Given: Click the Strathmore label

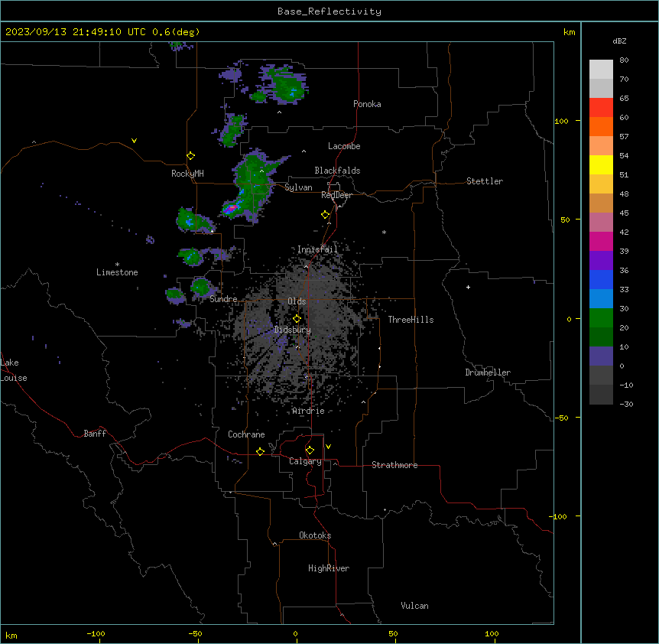Looking at the screenshot, I should [394, 465].
